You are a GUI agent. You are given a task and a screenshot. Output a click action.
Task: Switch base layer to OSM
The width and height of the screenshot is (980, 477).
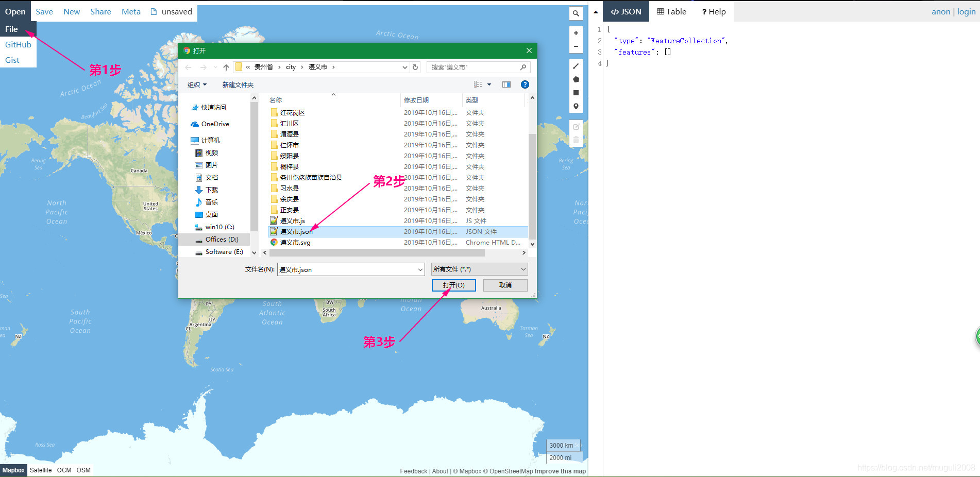coord(83,470)
